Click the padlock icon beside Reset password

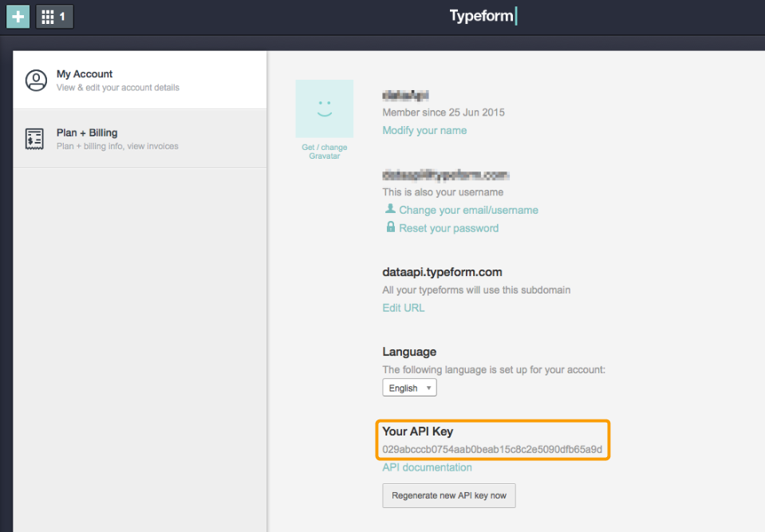click(390, 227)
